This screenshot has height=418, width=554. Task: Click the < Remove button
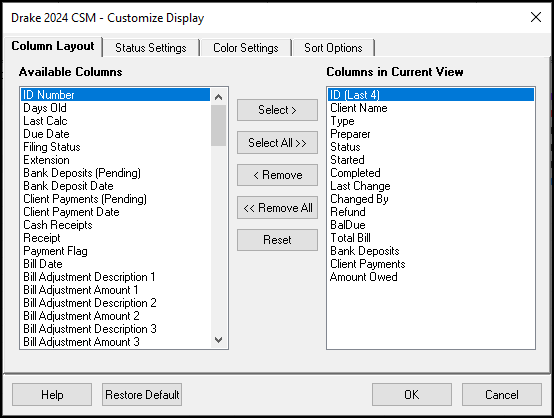(277, 175)
